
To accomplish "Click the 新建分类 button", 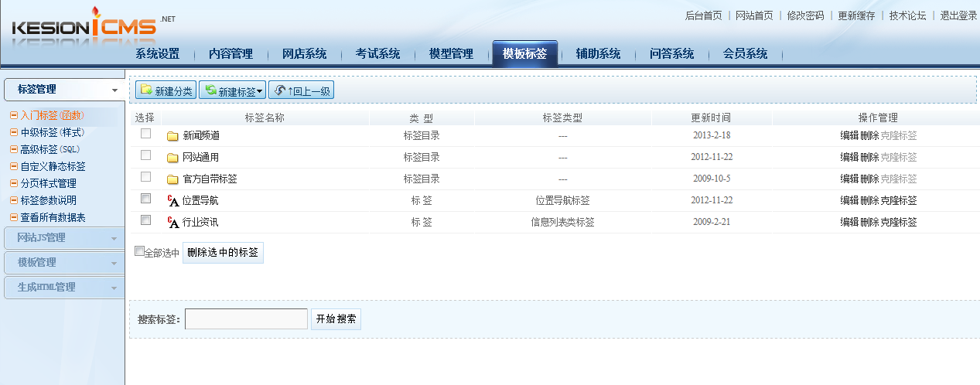I will coord(166,90).
